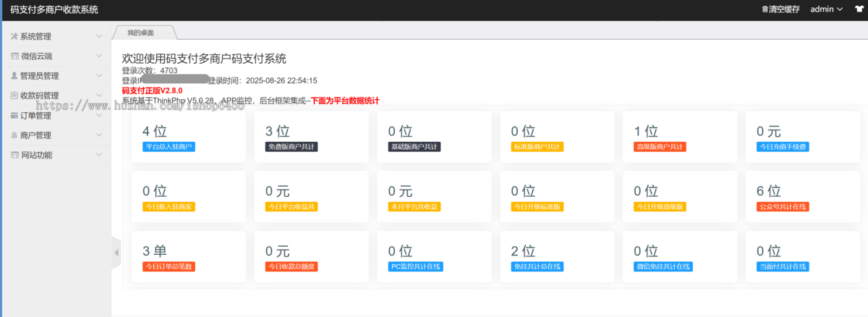Click the Merchant Management sidebar icon
The width and height of the screenshot is (868, 317).
tap(14, 135)
